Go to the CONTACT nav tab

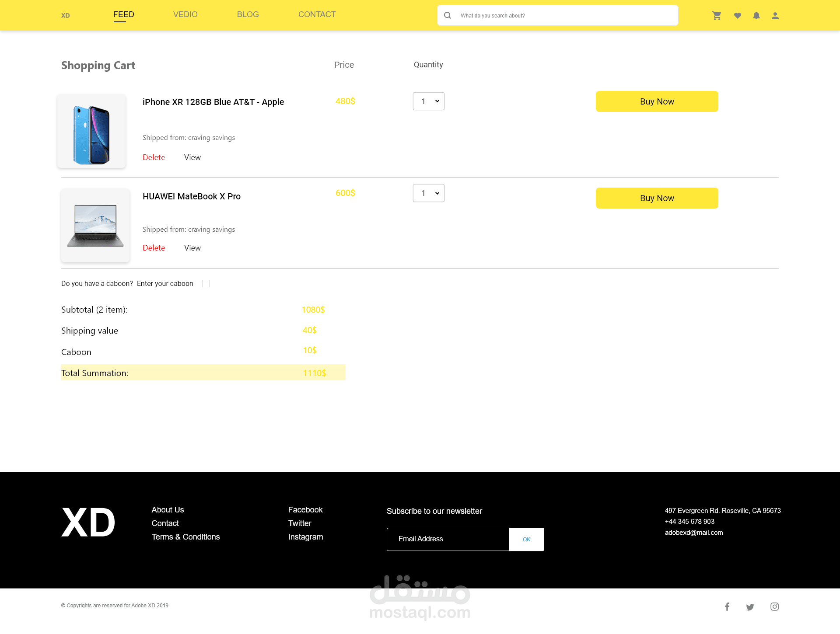(x=317, y=14)
